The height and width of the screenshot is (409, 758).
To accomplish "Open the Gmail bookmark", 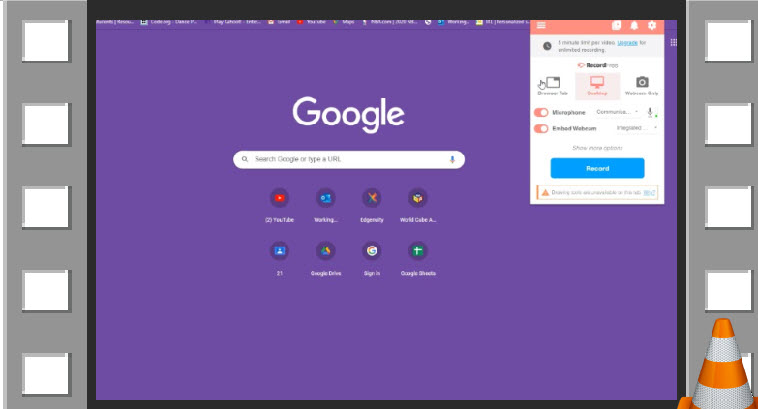I will [279, 22].
